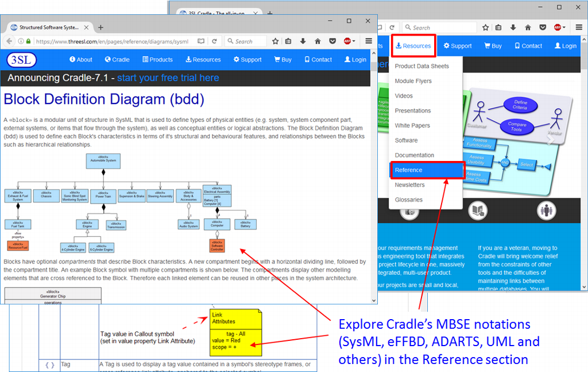
Task: Toggle the bookmark star for this page
Action: tap(276, 41)
